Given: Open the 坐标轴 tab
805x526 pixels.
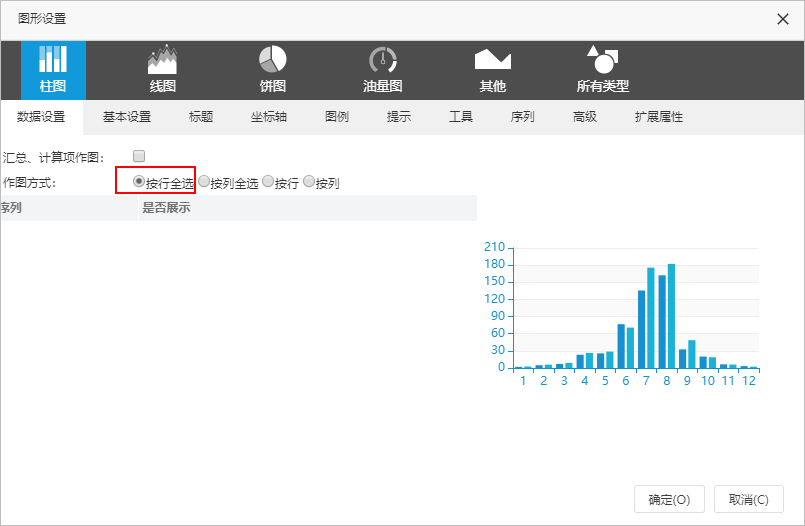Looking at the screenshot, I should 269,117.
